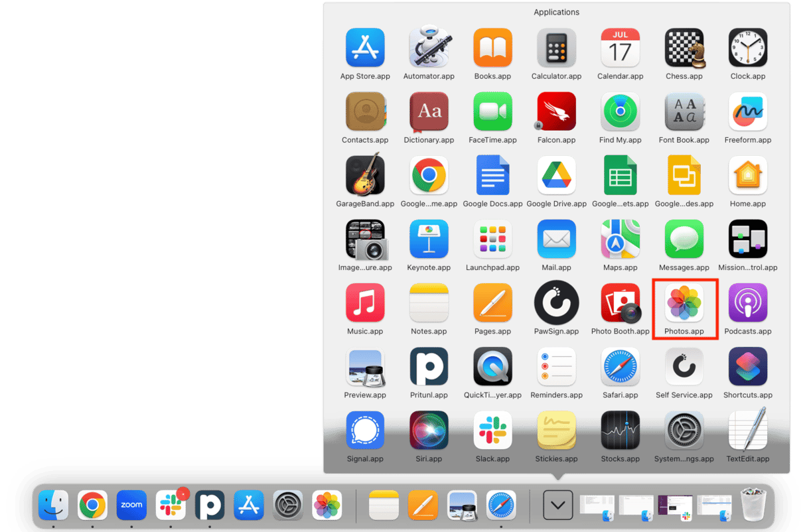Launch Keynote.app from the Applications grid
The width and height of the screenshot is (807, 532).
pyautogui.click(x=429, y=239)
